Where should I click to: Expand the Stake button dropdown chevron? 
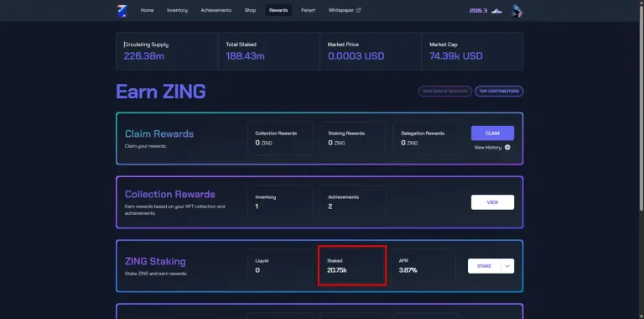tap(507, 266)
